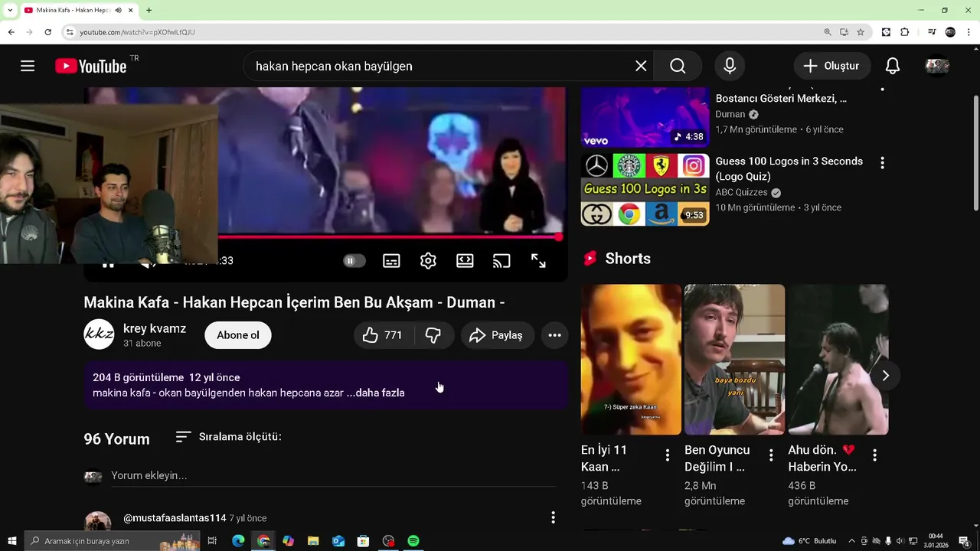Open the YouTube account avatar menu

937,66
